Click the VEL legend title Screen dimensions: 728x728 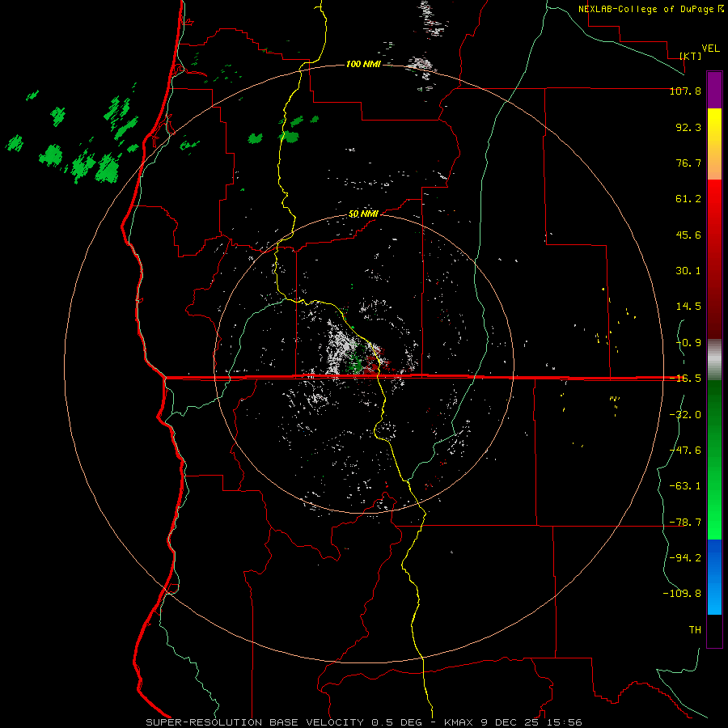(710, 49)
